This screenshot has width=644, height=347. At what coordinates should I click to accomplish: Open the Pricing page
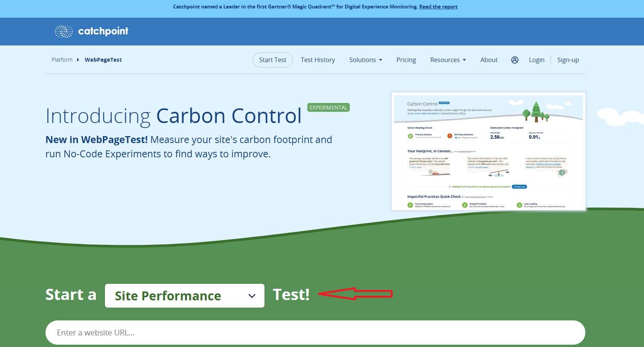[x=406, y=60]
